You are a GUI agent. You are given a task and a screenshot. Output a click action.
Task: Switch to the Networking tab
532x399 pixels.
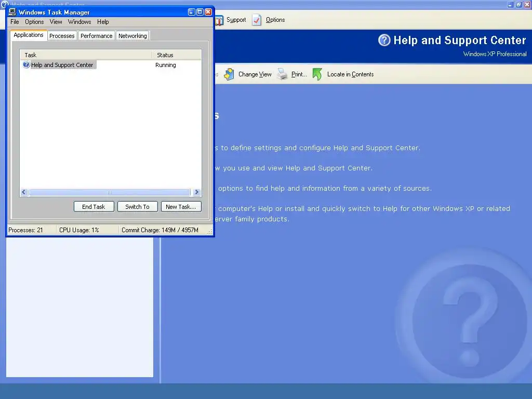pos(132,36)
